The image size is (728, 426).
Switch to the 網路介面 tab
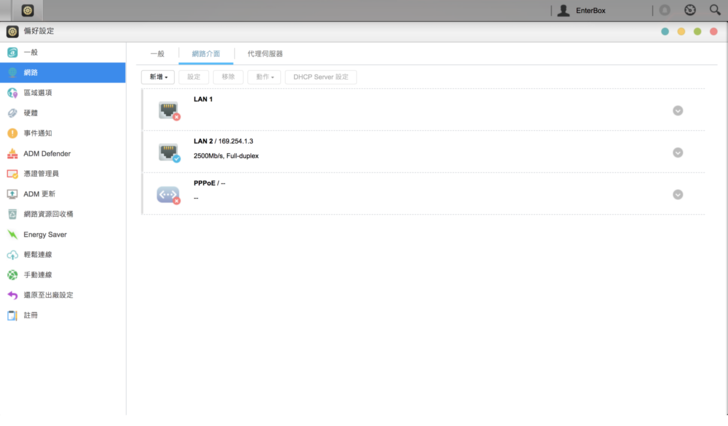(206, 54)
